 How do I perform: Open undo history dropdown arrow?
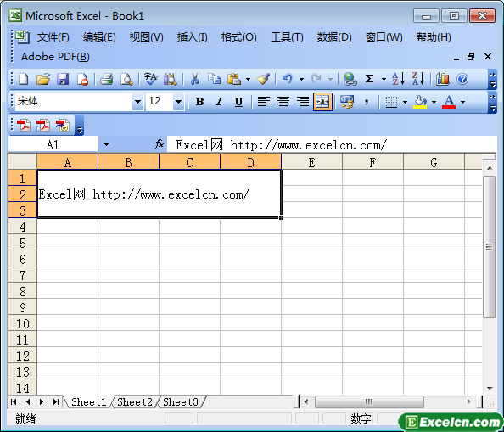[301, 79]
